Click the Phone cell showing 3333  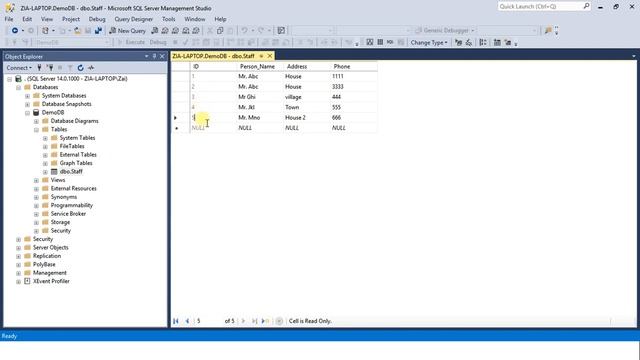click(x=353, y=87)
